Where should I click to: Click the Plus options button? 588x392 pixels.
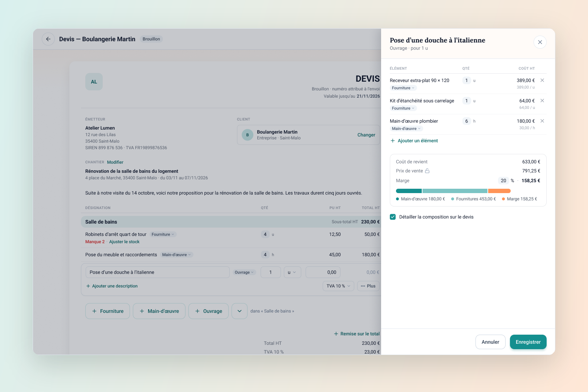click(x=368, y=286)
